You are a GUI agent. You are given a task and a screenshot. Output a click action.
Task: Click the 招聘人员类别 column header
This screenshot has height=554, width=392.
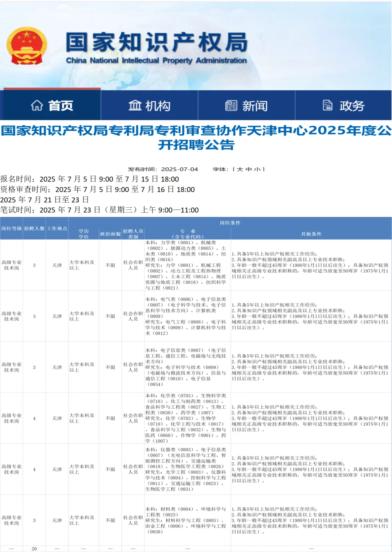(x=133, y=234)
